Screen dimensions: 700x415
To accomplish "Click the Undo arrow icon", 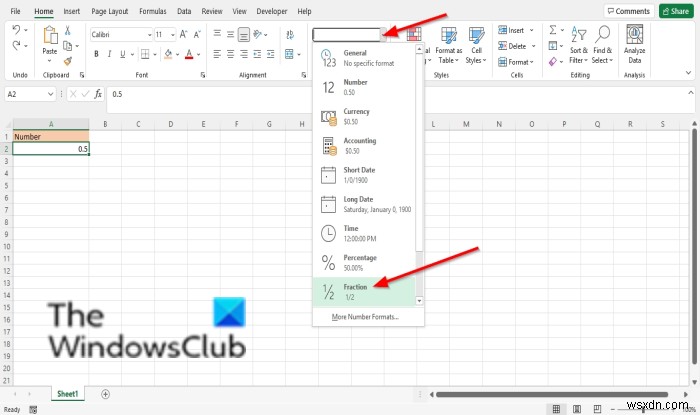I will click(x=16, y=29).
